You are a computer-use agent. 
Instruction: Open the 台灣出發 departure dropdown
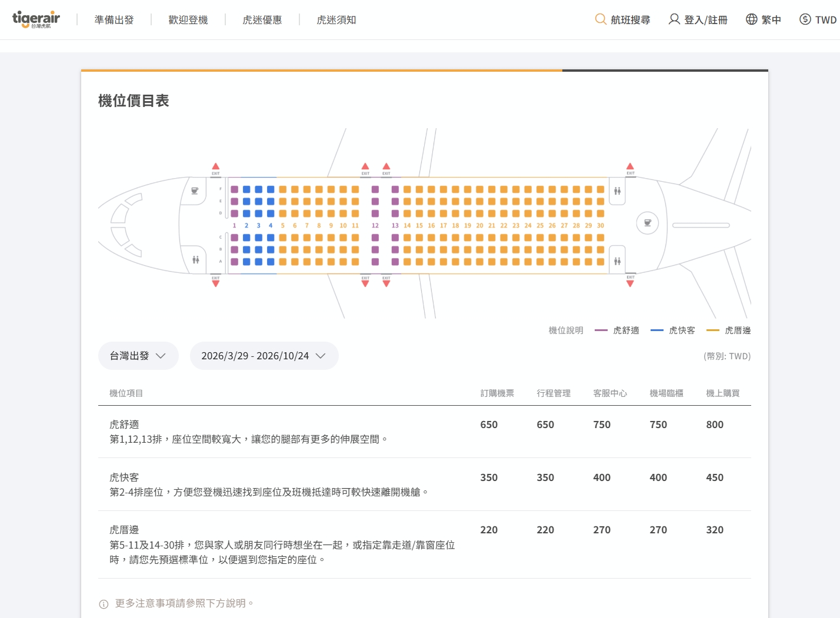pyautogui.click(x=138, y=356)
